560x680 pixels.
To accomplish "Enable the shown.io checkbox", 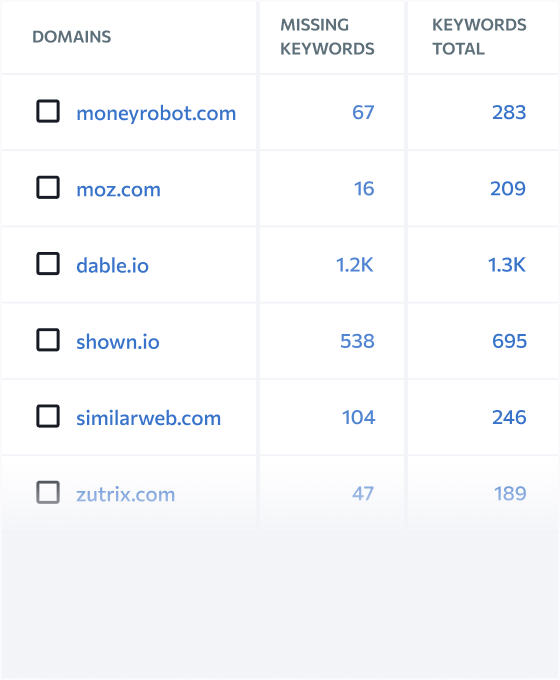I will click(48, 340).
